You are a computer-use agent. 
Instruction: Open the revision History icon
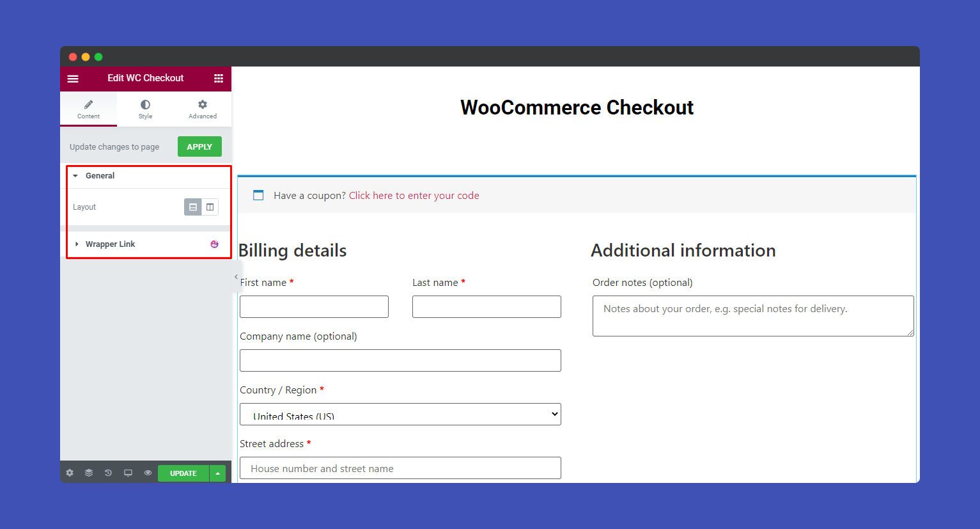tap(108, 473)
